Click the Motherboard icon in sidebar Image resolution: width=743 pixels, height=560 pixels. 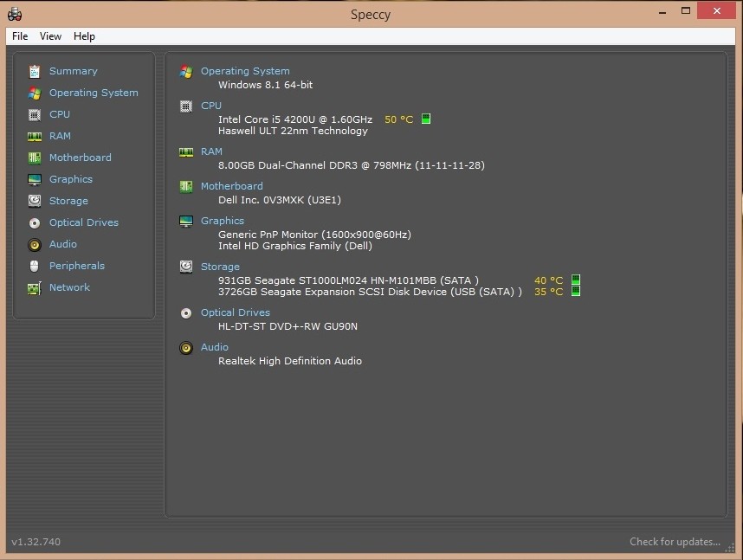(x=35, y=158)
